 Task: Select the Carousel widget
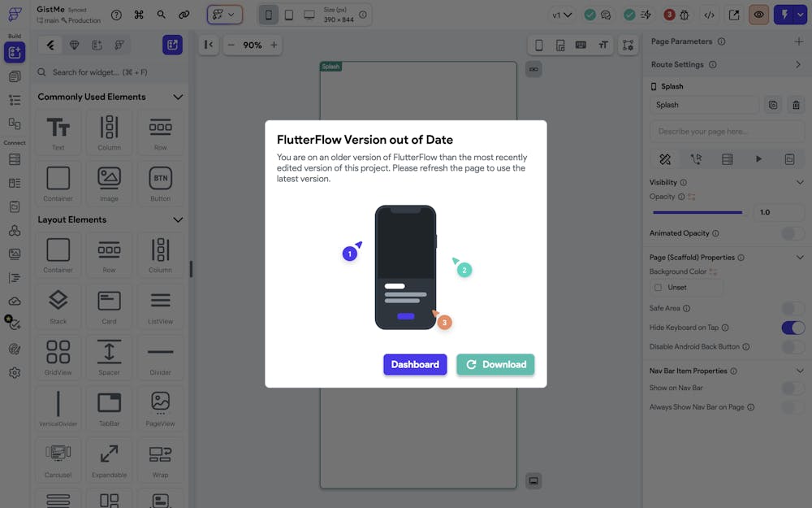[x=58, y=460]
